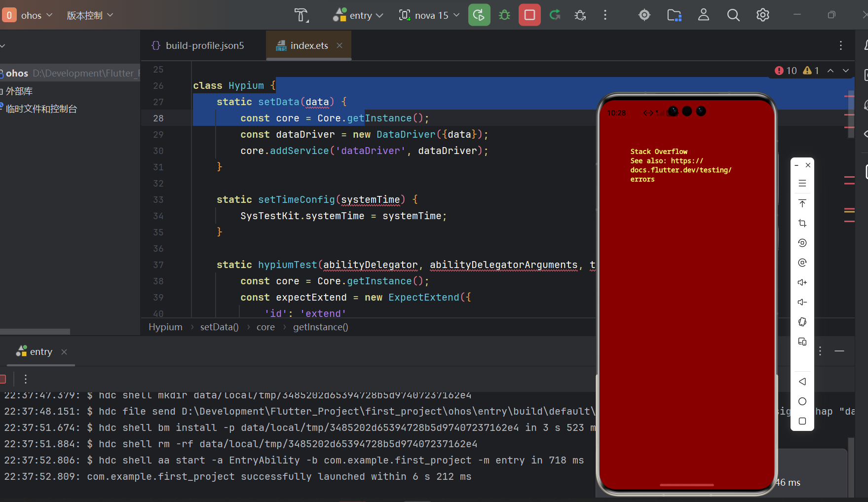
Task: Rotate device screen clockwise
Action: click(802, 263)
